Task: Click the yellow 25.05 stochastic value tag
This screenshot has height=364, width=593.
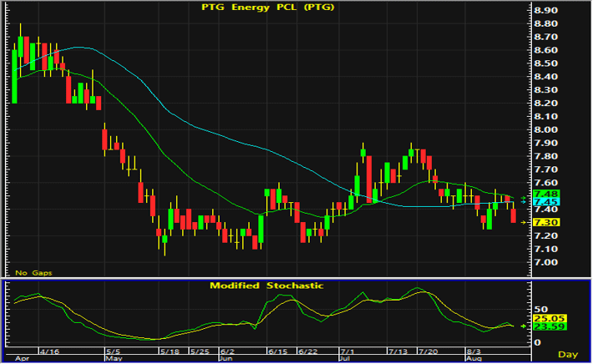Action: (550, 319)
